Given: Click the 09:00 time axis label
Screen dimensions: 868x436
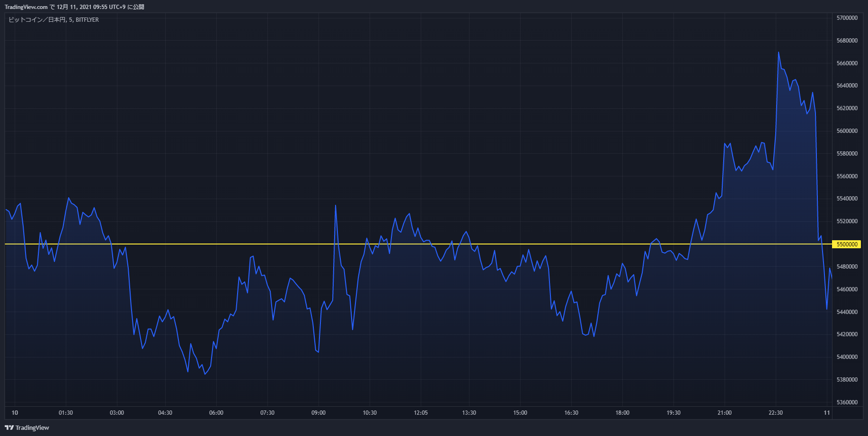Looking at the screenshot, I should tap(319, 413).
